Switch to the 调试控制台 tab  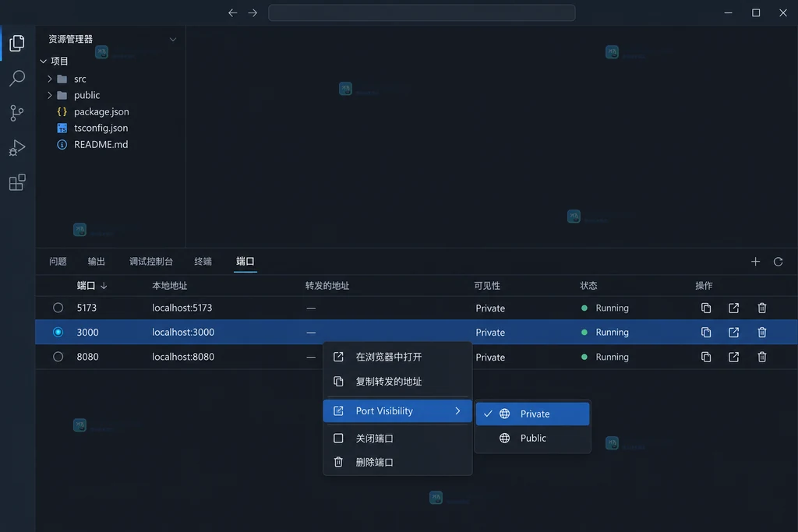coord(151,262)
